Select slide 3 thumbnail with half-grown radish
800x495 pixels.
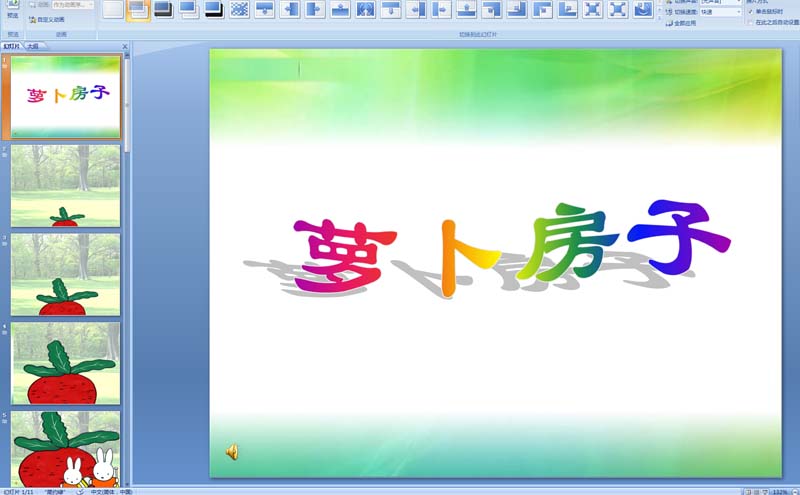point(66,275)
